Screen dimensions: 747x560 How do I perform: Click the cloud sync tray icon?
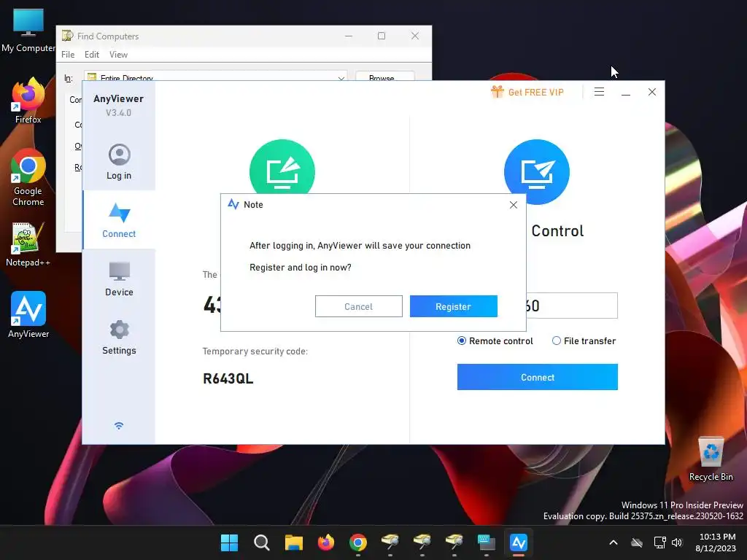636,542
